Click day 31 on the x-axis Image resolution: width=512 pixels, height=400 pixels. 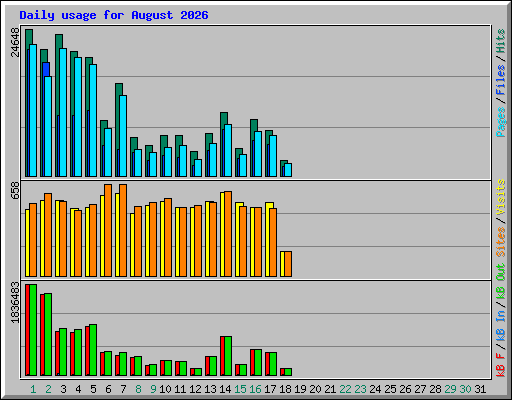tap(480, 389)
